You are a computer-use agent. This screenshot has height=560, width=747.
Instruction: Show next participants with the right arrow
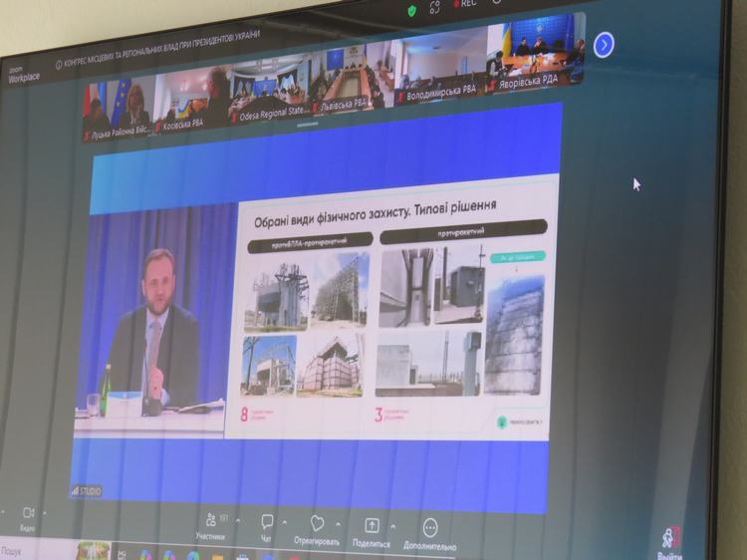tap(604, 45)
